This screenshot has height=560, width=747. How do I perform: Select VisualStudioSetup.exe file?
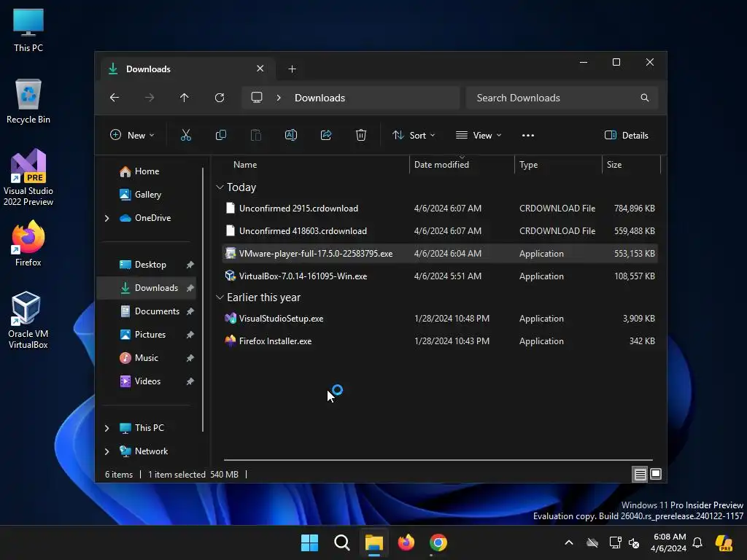(440, 319)
